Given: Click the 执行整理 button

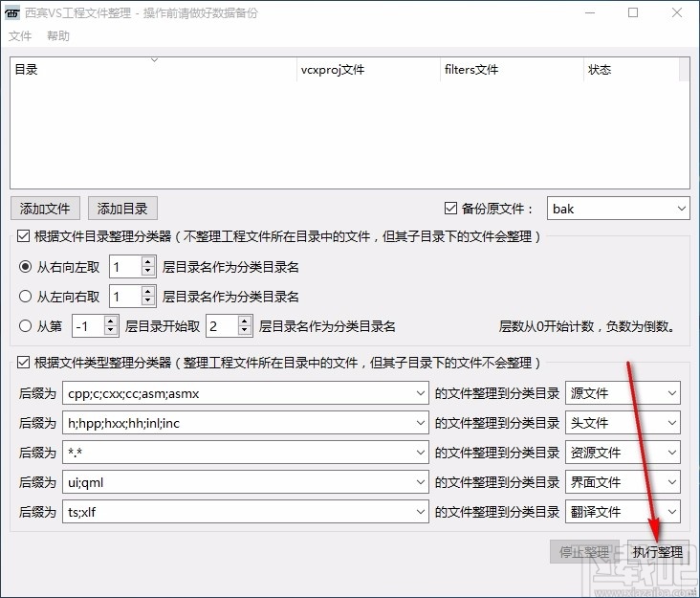Looking at the screenshot, I should [x=658, y=552].
